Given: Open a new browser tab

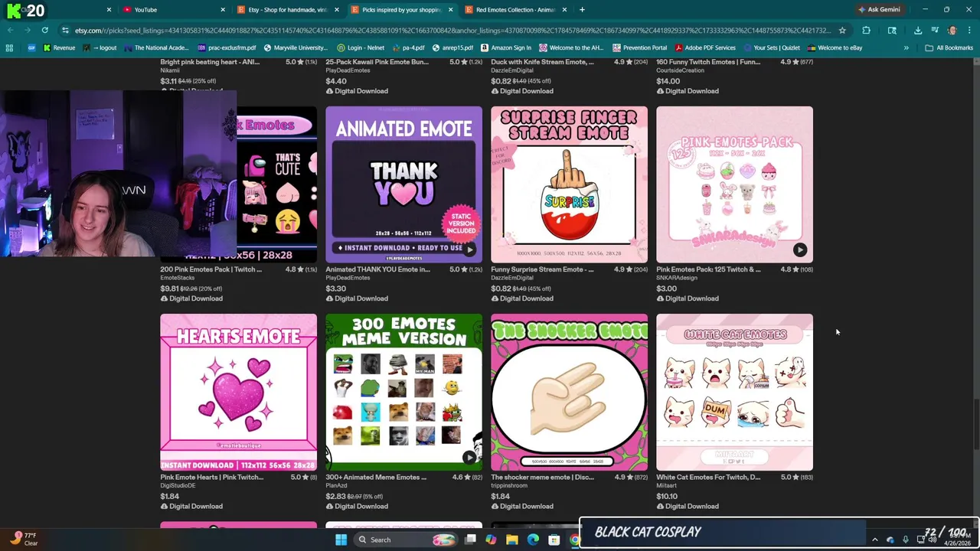Looking at the screenshot, I should click(582, 10).
